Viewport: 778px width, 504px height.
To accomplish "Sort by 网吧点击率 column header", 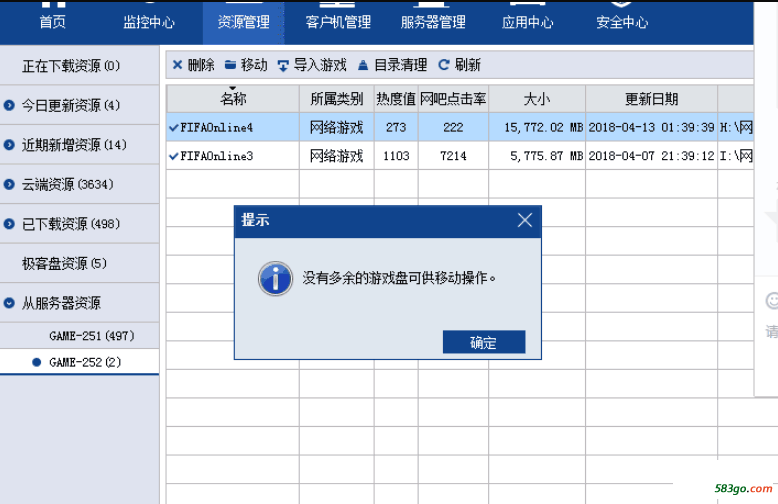I will (x=453, y=99).
